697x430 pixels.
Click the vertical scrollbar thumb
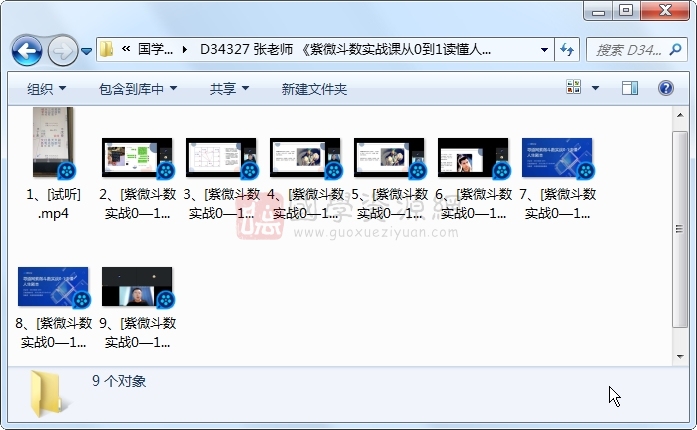tap(680, 229)
